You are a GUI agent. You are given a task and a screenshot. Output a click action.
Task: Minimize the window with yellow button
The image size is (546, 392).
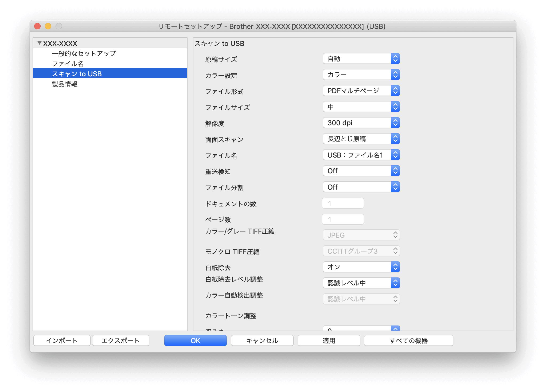pyautogui.click(x=48, y=26)
